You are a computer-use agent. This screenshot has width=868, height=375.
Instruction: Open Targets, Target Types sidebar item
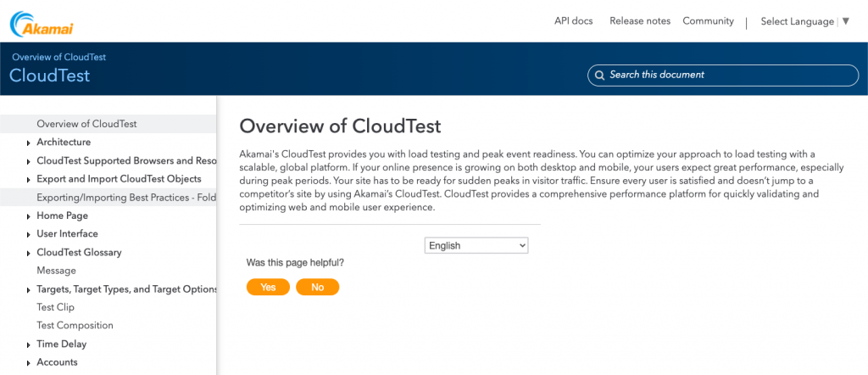(x=126, y=288)
